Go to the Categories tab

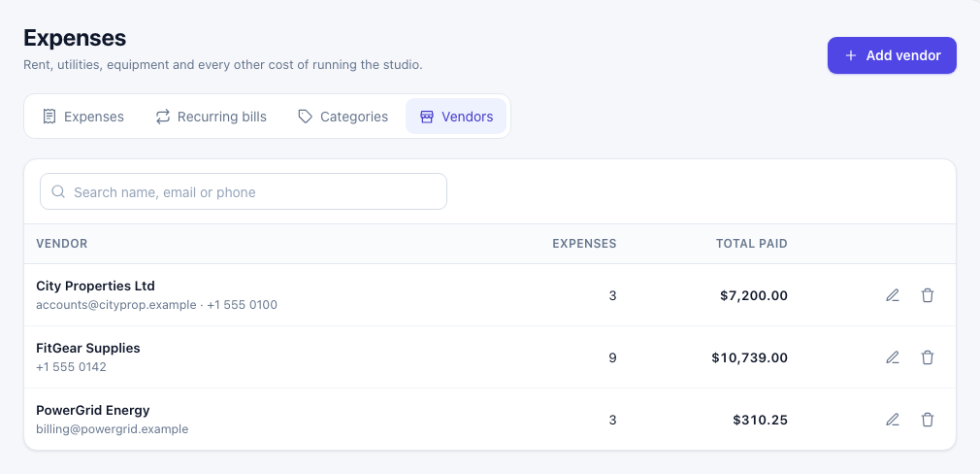343,117
